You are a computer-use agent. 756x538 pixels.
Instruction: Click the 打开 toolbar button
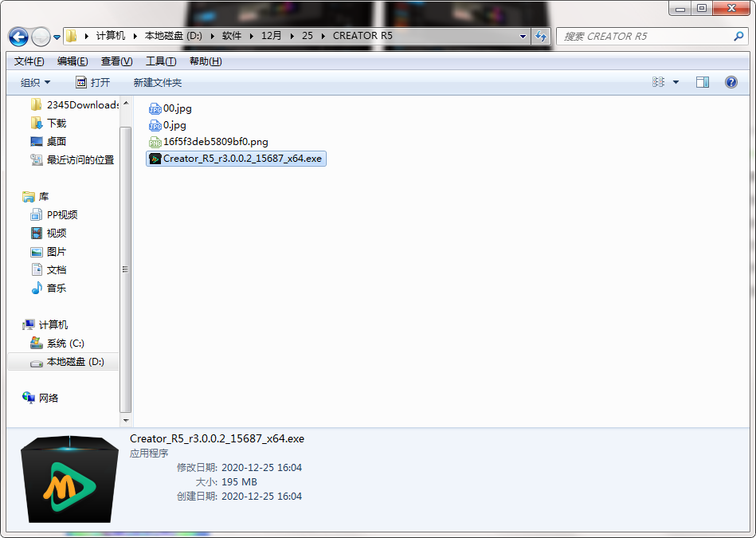tap(93, 83)
